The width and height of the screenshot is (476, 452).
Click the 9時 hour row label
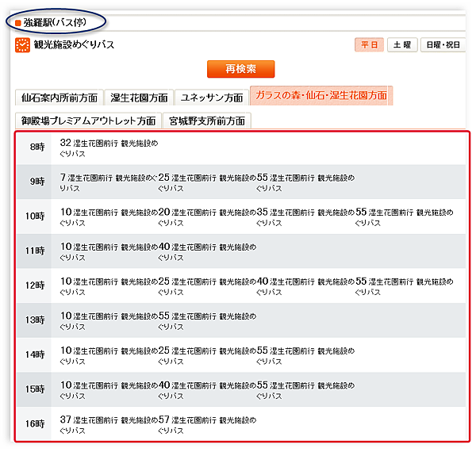[37, 182]
